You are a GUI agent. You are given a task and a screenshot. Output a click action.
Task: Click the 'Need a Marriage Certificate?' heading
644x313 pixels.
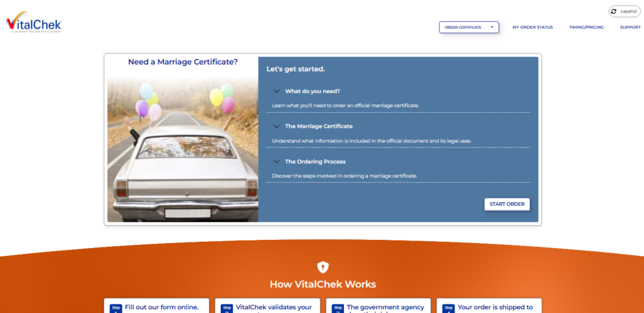(x=182, y=62)
